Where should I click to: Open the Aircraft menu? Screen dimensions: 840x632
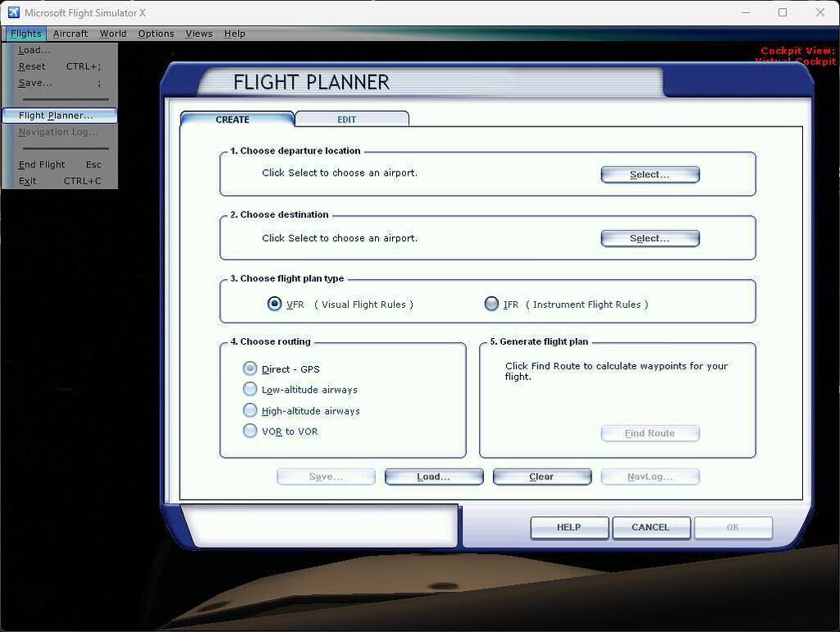point(71,34)
